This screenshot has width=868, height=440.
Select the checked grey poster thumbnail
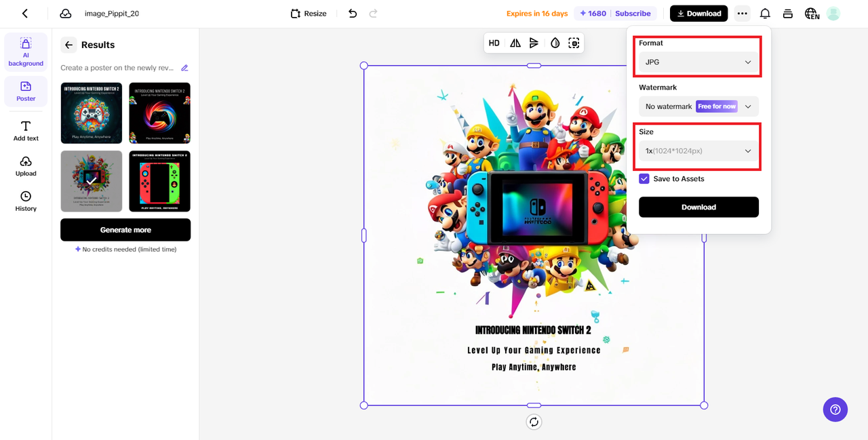point(92,181)
